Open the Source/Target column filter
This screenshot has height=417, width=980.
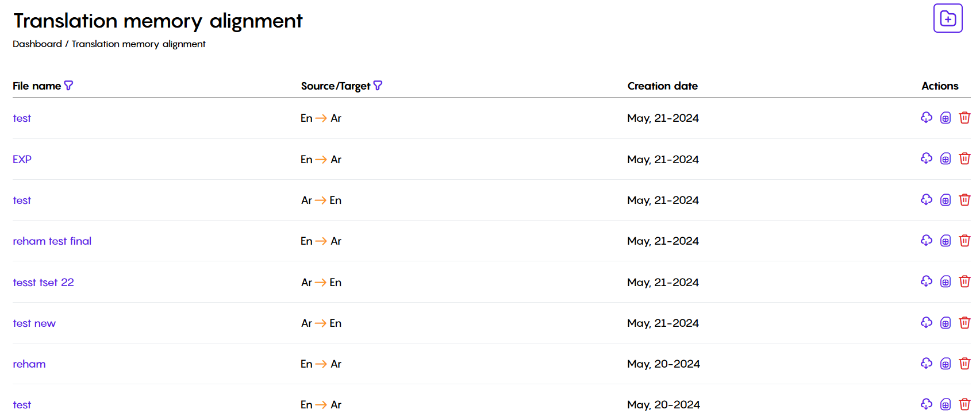pyautogui.click(x=378, y=86)
